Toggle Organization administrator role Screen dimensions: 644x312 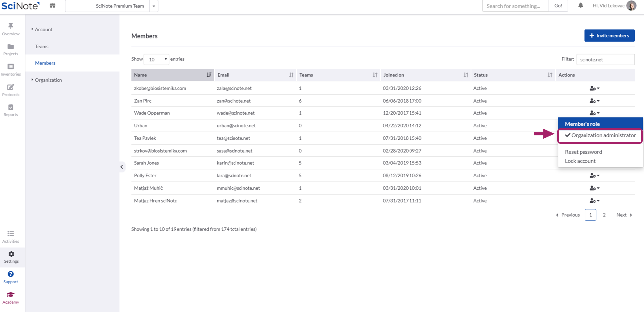click(x=600, y=135)
